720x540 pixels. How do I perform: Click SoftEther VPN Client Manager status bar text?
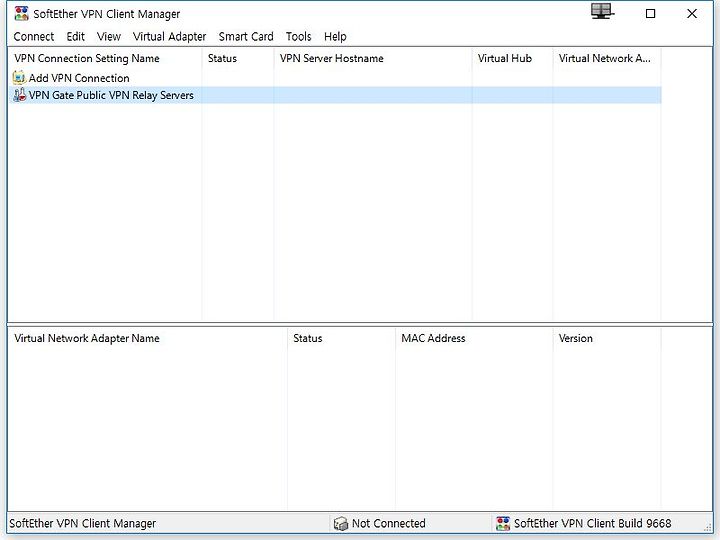83,523
